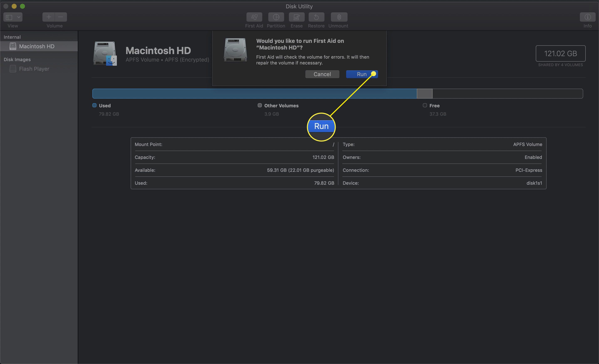
Task: Click the Capacity 121.02 GB table value
Action: point(323,157)
